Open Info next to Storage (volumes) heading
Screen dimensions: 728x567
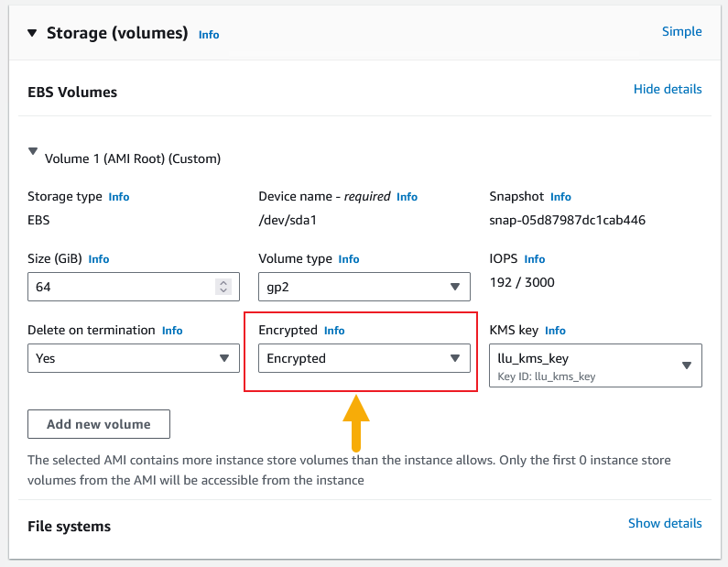(x=209, y=35)
